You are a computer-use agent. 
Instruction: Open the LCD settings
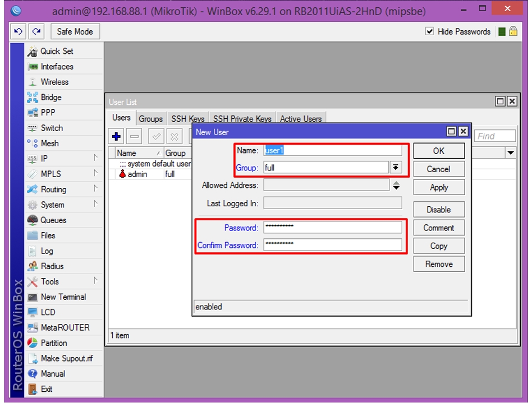pos(64,312)
